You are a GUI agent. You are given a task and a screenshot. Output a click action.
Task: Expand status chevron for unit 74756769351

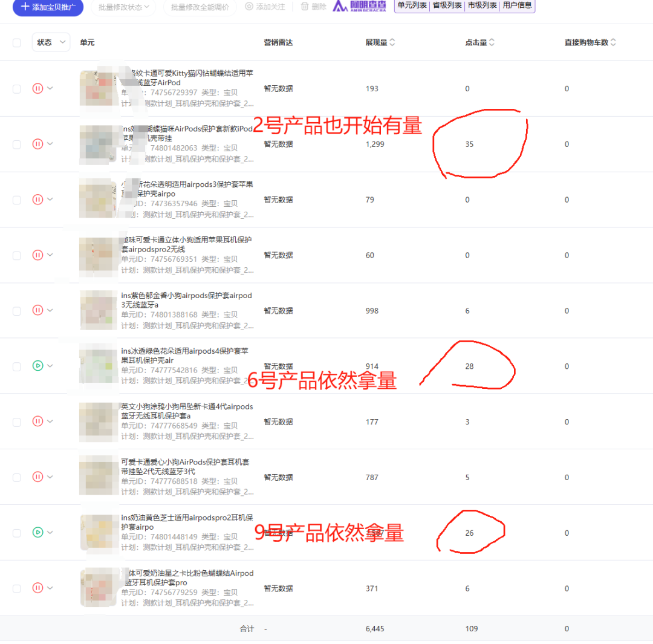pyautogui.click(x=50, y=255)
